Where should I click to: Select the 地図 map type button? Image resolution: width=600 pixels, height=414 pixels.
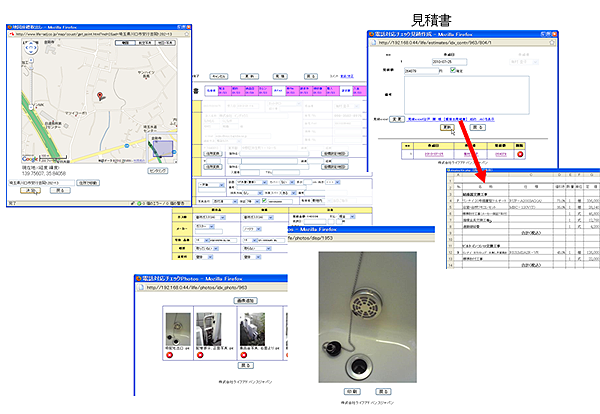point(125,43)
